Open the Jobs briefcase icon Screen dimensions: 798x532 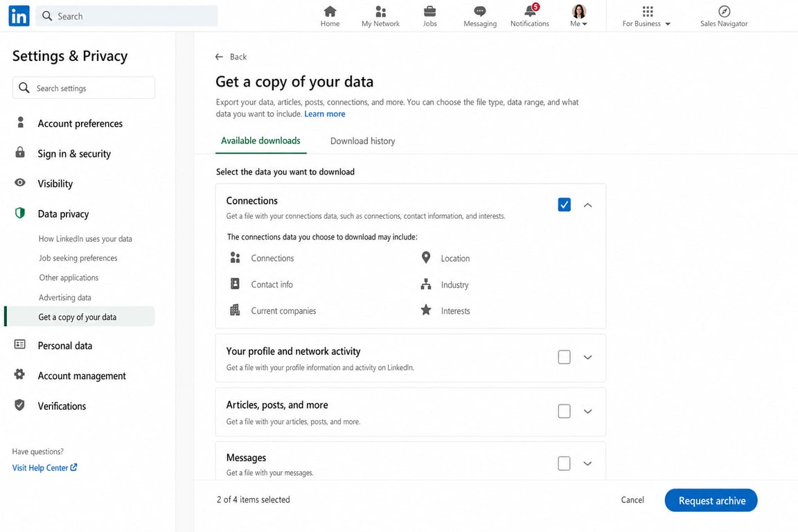[x=429, y=11]
